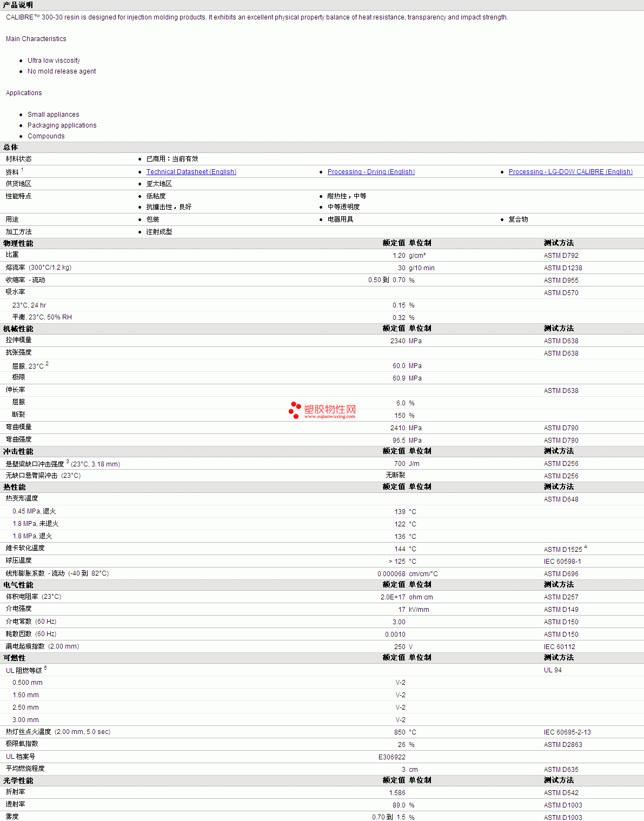The height and width of the screenshot is (821, 644).
Task: Click the '机械性能' section header
Action: pos(18,329)
